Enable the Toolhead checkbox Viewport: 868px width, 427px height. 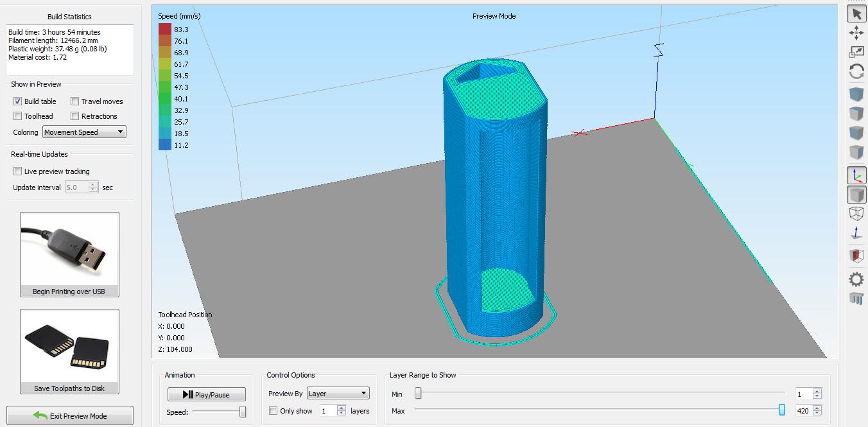[x=18, y=116]
